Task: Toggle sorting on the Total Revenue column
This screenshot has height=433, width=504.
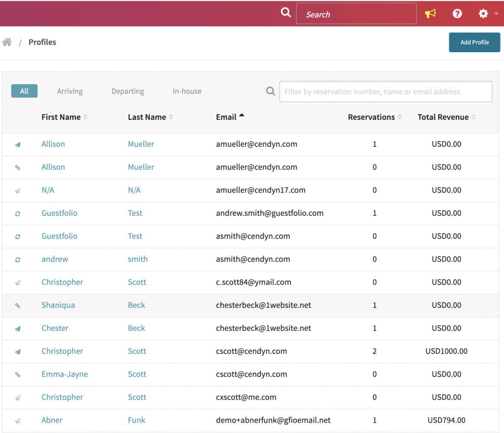Action: pyautogui.click(x=474, y=117)
